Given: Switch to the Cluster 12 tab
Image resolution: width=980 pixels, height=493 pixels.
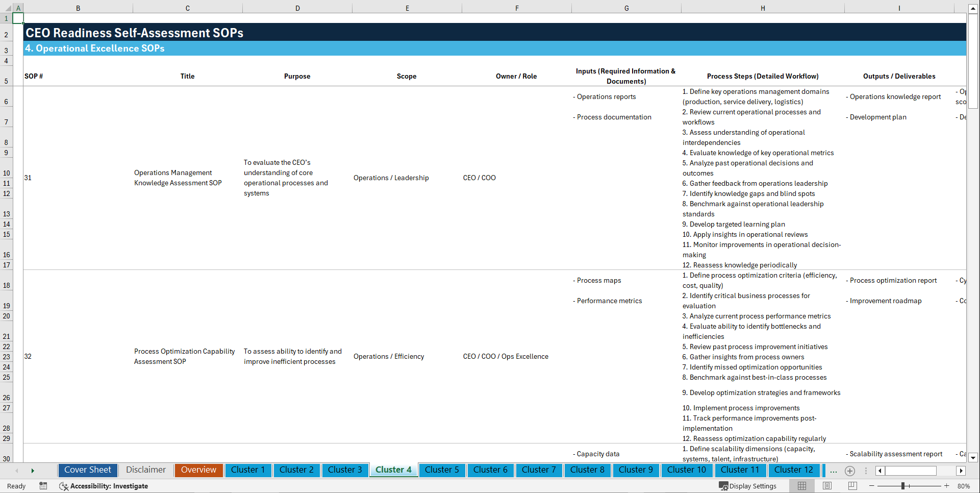Looking at the screenshot, I should tap(794, 470).
